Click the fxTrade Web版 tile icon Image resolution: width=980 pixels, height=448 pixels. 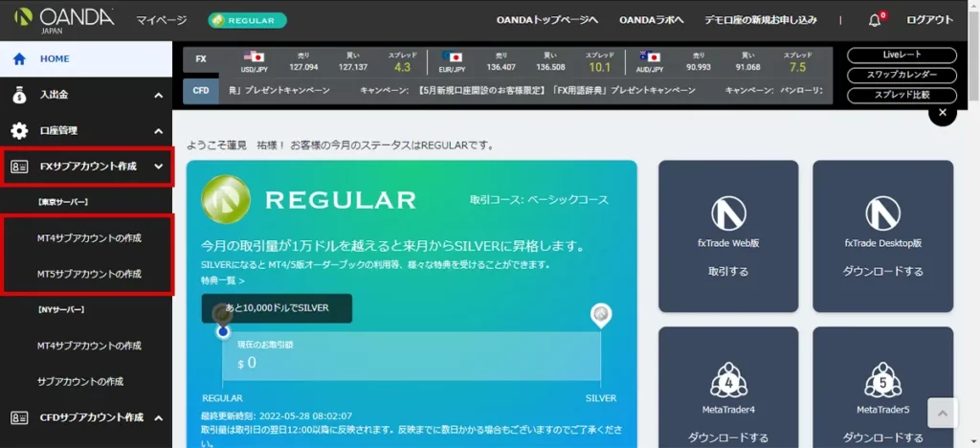pos(727,213)
